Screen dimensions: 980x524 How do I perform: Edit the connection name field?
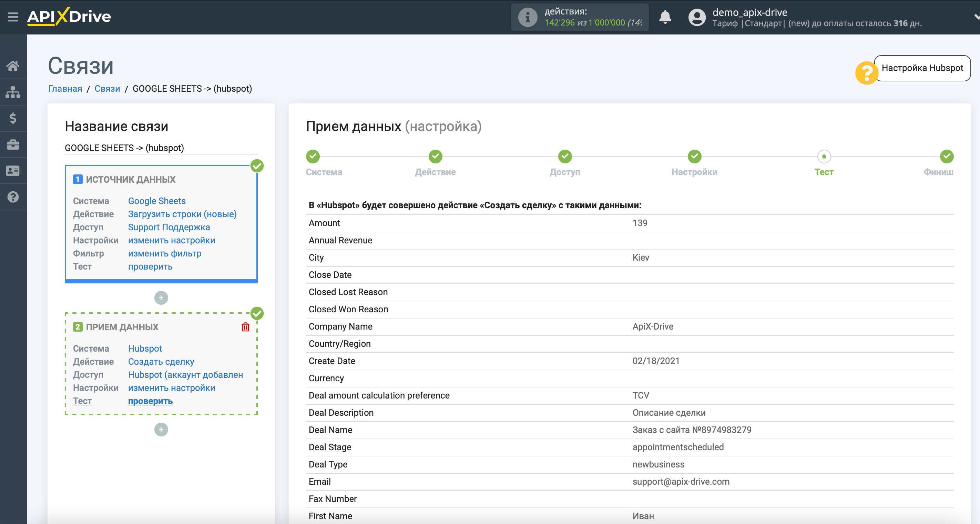161,148
